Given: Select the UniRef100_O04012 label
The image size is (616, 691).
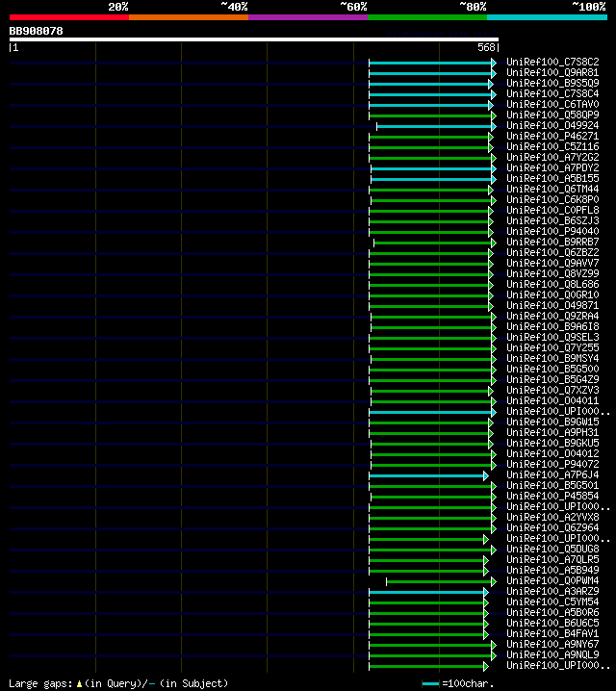Looking at the screenshot, I should [x=552, y=453].
